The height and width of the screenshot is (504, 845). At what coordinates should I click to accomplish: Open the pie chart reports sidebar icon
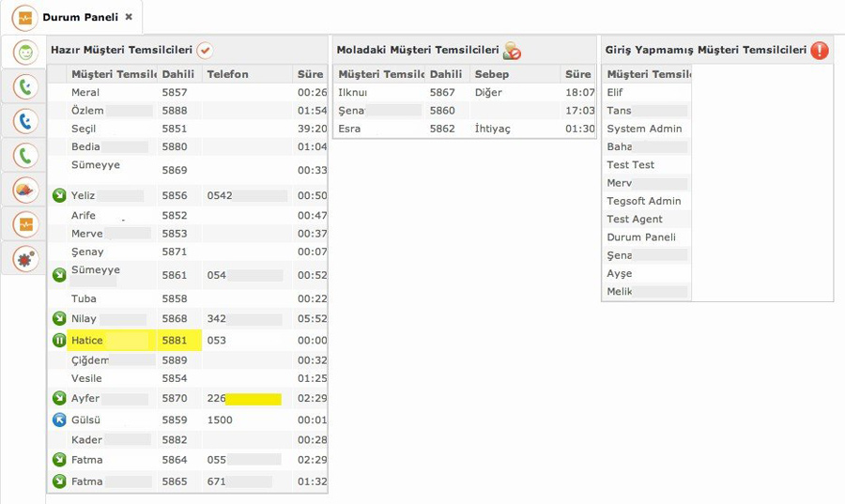click(25, 191)
